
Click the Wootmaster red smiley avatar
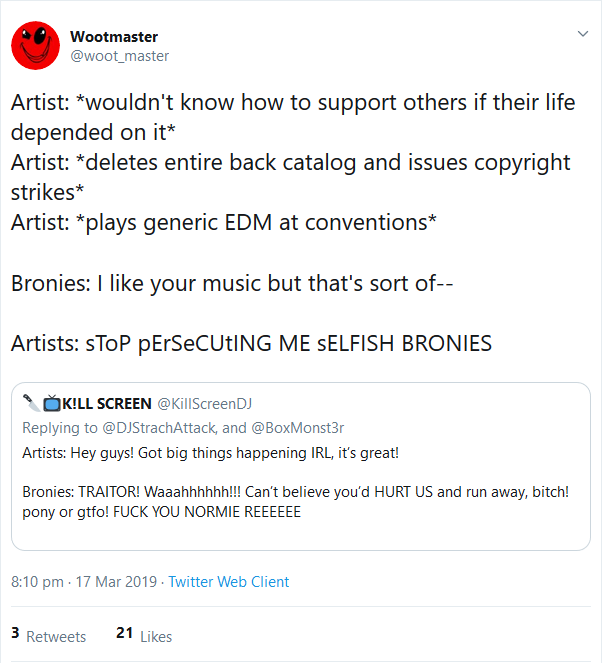35,46
